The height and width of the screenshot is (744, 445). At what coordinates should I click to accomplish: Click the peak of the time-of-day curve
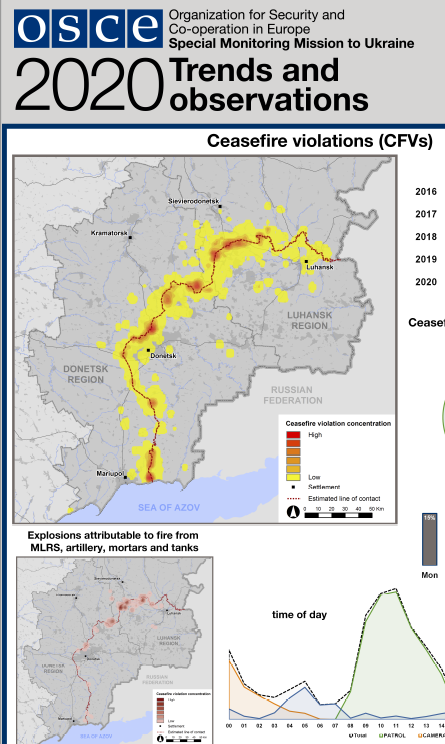click(395, 590)
